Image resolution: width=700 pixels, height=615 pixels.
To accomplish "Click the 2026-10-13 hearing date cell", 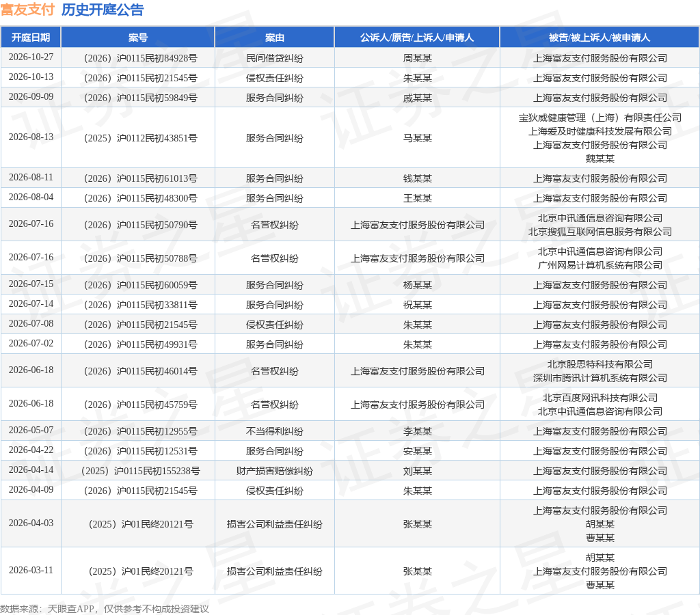I will click(x=31, y=77).
